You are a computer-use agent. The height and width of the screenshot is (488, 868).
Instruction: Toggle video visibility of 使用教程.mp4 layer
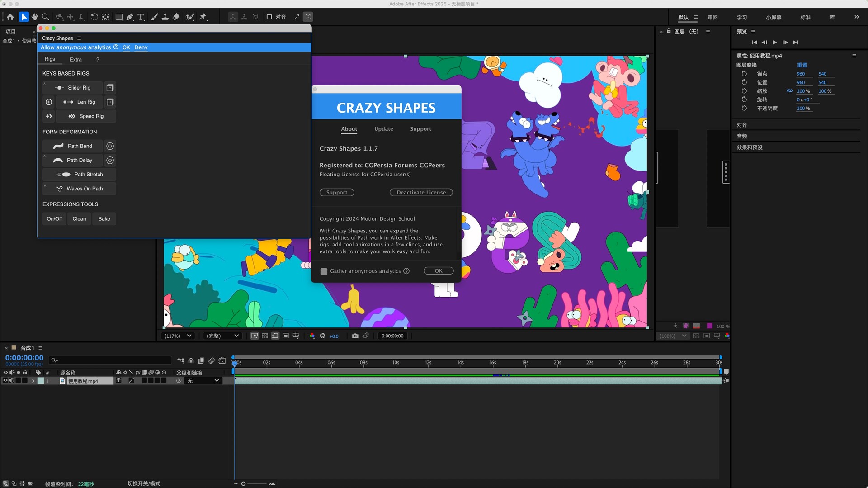click(x=5, y=381)
